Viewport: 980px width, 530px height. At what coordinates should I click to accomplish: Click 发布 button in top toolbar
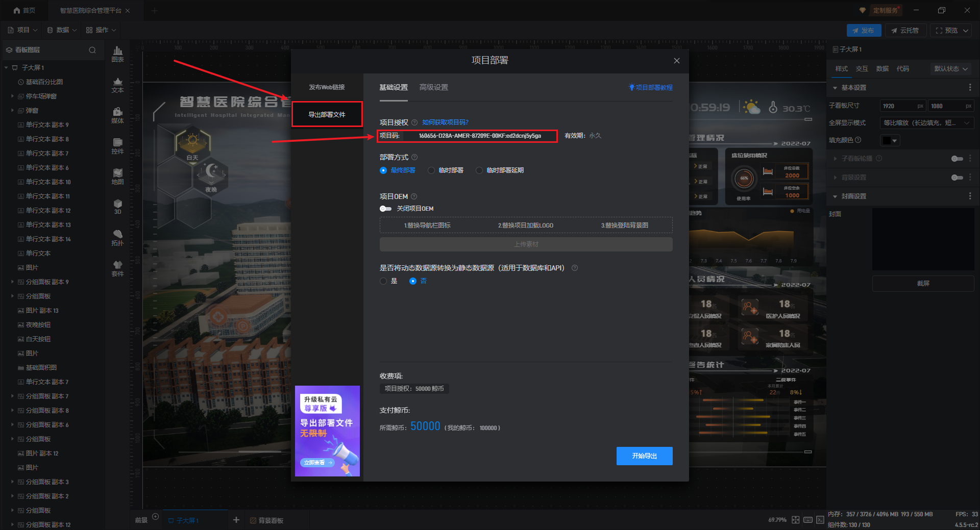click(x=864, y=31)
